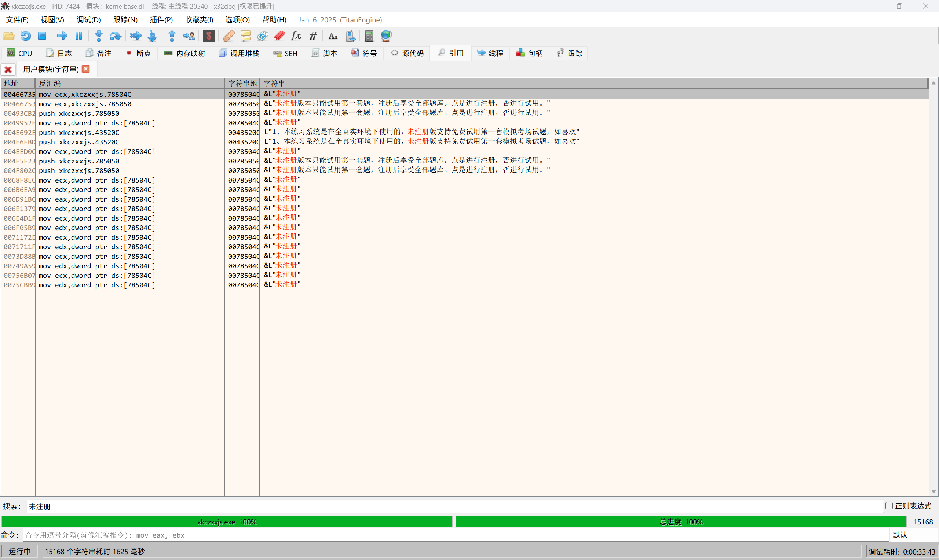Click the 搜索 input field containing 未注册
The image size is (939, 560).
454,506
